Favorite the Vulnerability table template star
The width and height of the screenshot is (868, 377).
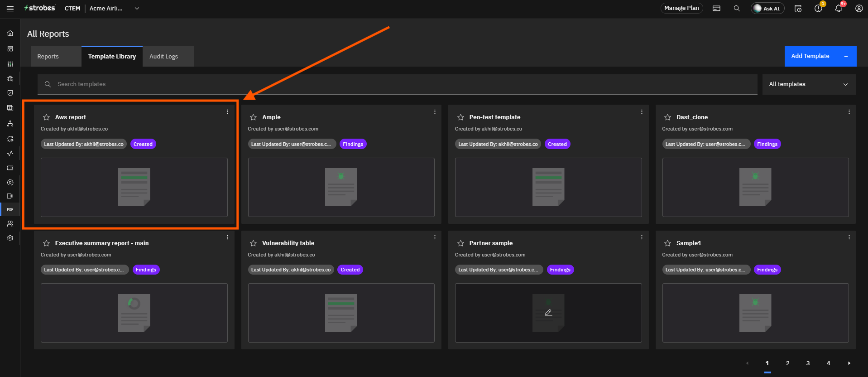[x=253, y=243]
